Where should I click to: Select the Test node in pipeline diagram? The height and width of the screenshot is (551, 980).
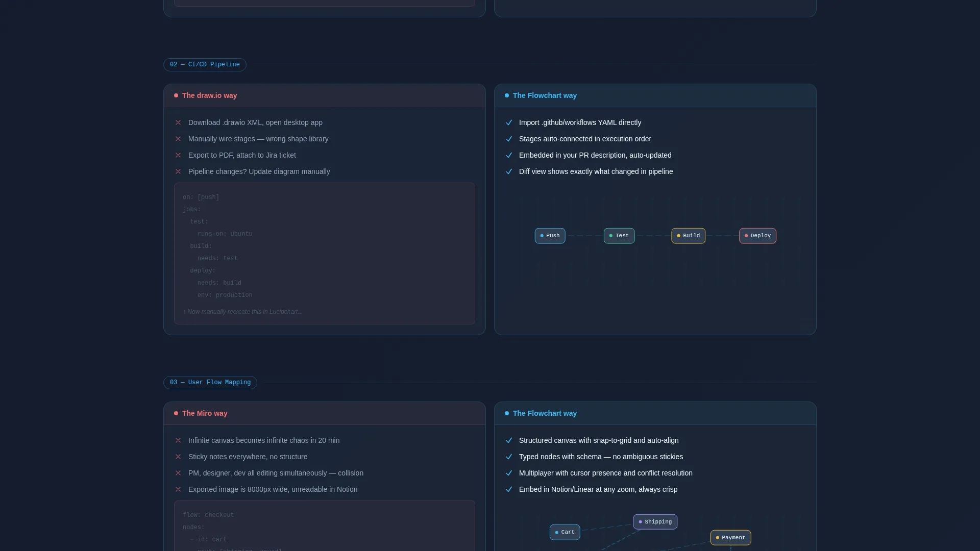pyautogui.click(x=619, y=236)
